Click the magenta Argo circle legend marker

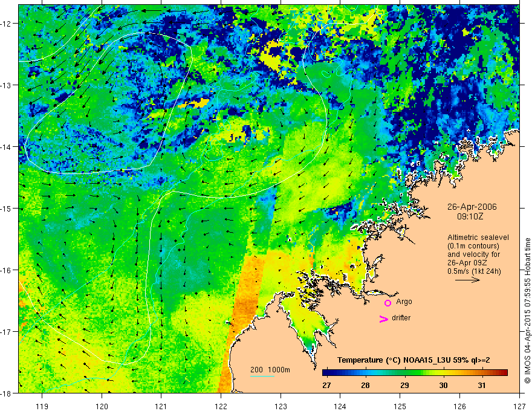[388, 303]
